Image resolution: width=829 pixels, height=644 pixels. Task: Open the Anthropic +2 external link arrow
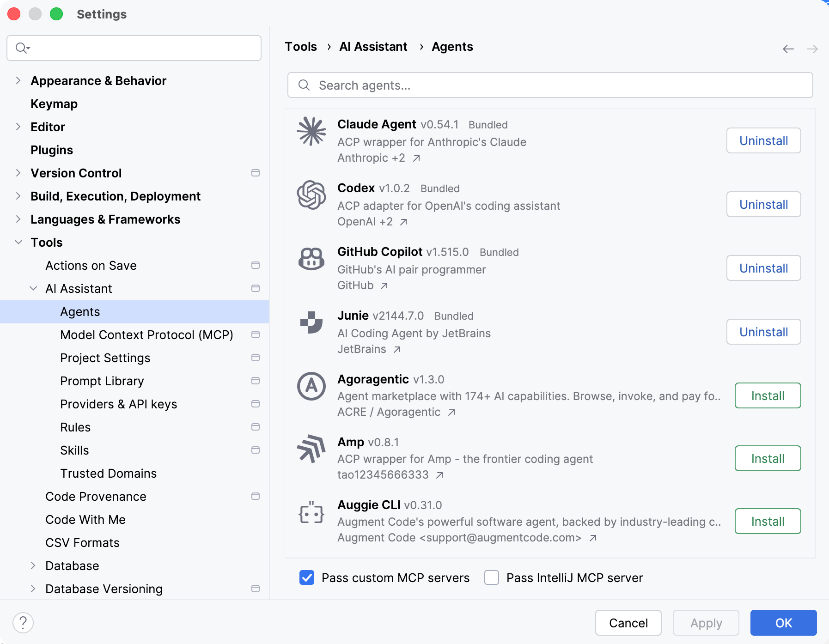(x=416, y=158)
